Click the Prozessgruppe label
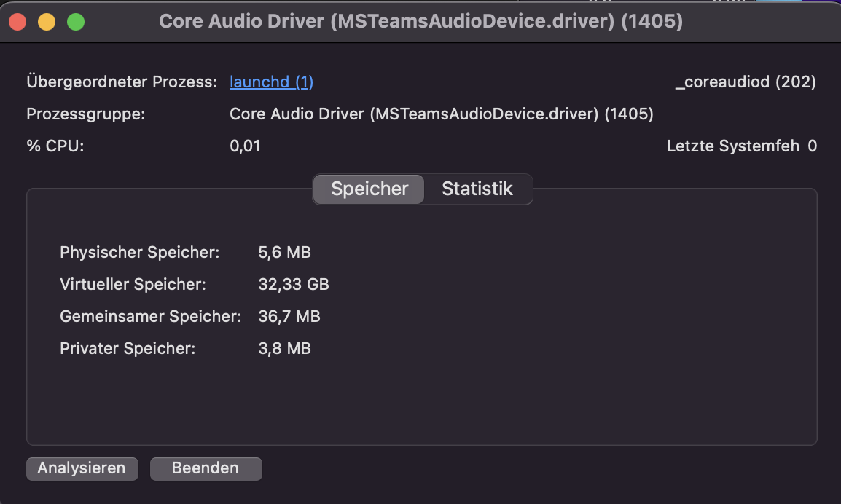 (86, 114)
